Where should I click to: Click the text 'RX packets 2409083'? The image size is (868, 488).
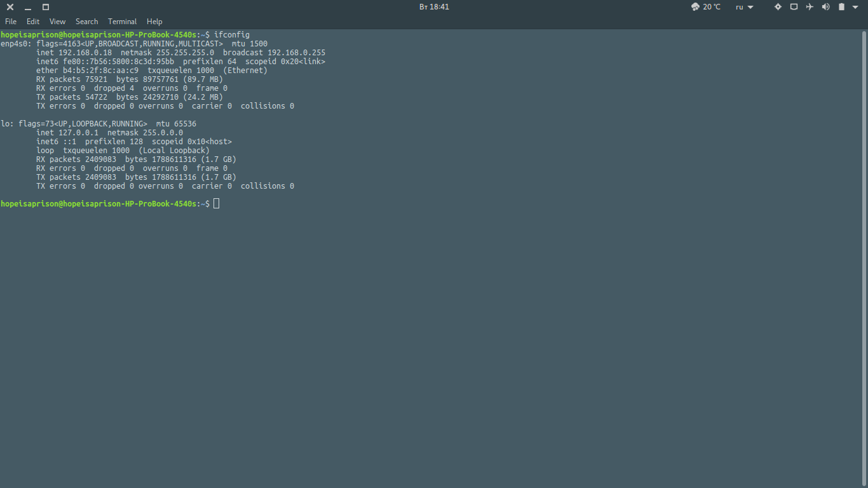click(x=76, y=159)
